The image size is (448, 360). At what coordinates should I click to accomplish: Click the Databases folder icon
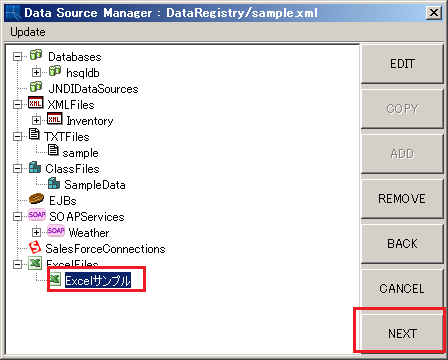pos(36,55)
